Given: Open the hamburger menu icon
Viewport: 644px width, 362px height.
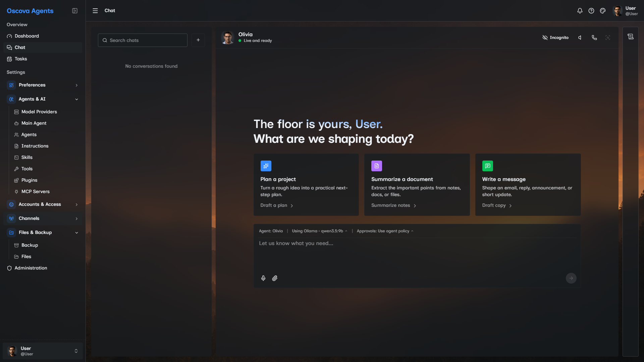Looking at the screenshot, I should [95, 11].
